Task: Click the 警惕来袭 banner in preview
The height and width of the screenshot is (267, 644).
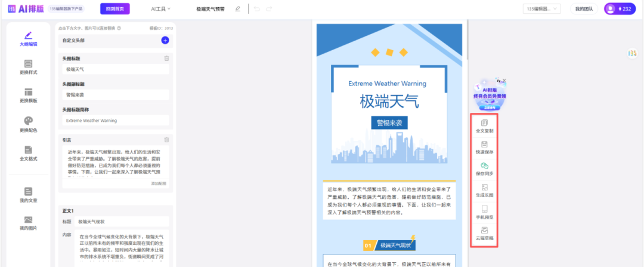Action: [x=389, y=122]
